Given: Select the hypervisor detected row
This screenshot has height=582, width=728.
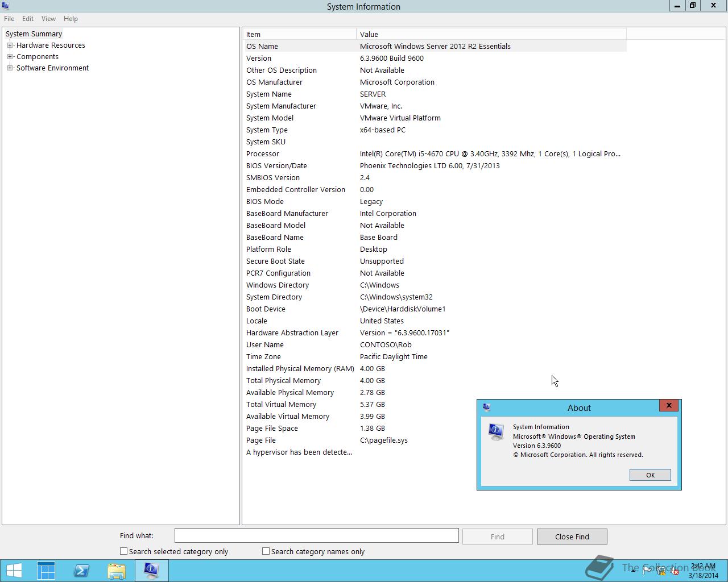Looking at the screenshot, I should (x=435, y=452).
